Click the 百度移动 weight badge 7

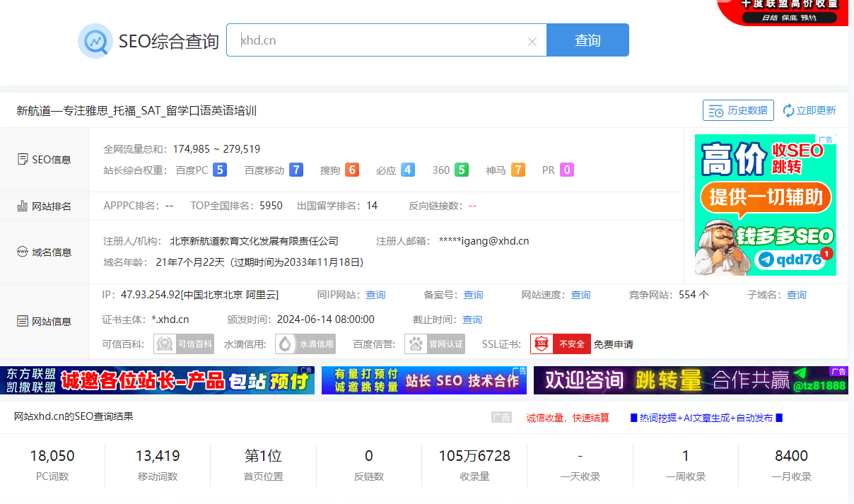(296, 170)
